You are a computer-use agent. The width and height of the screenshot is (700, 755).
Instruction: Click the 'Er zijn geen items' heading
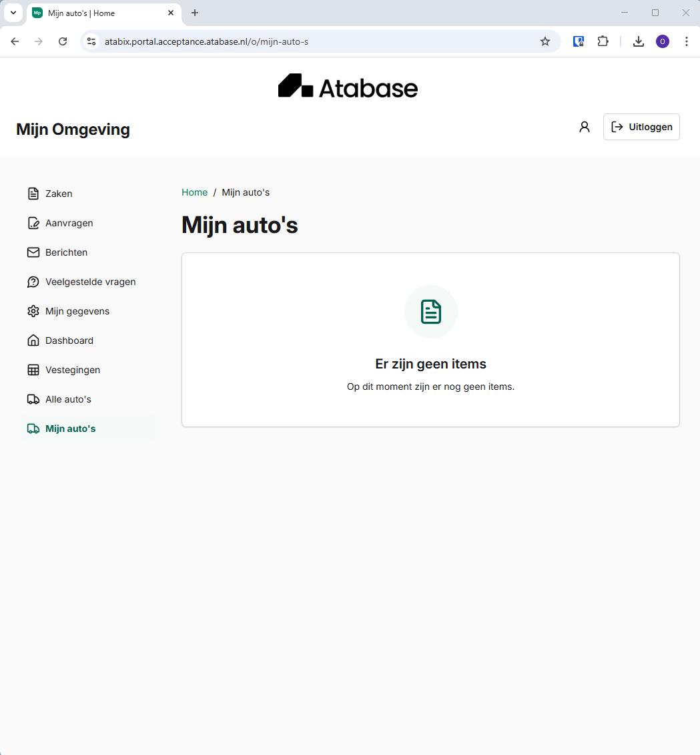point(430,364)
